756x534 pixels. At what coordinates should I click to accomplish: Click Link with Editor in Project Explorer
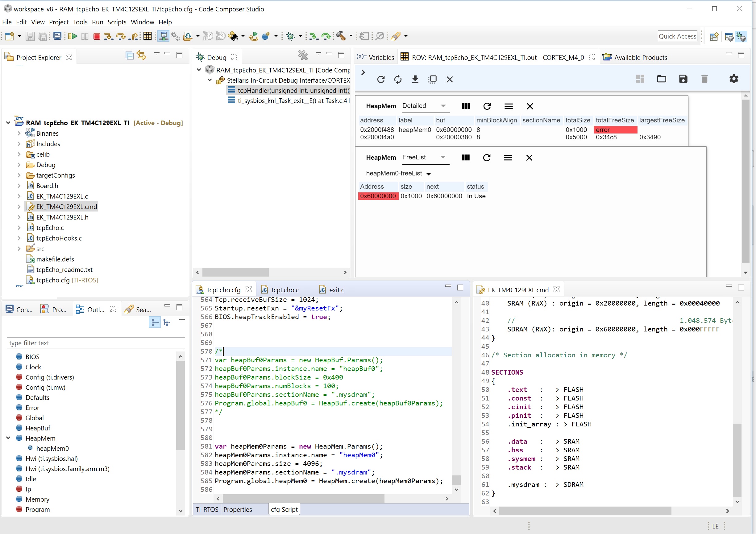point(142,55)
